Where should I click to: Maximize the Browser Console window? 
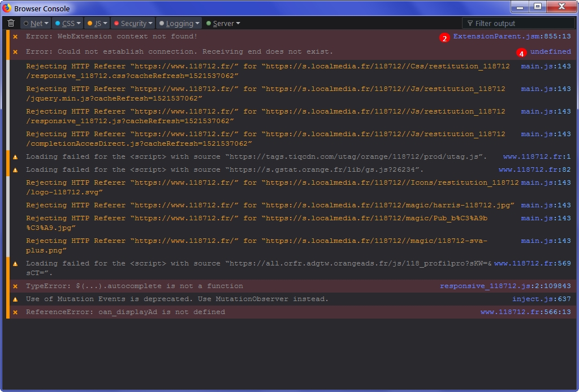point(538,7)
